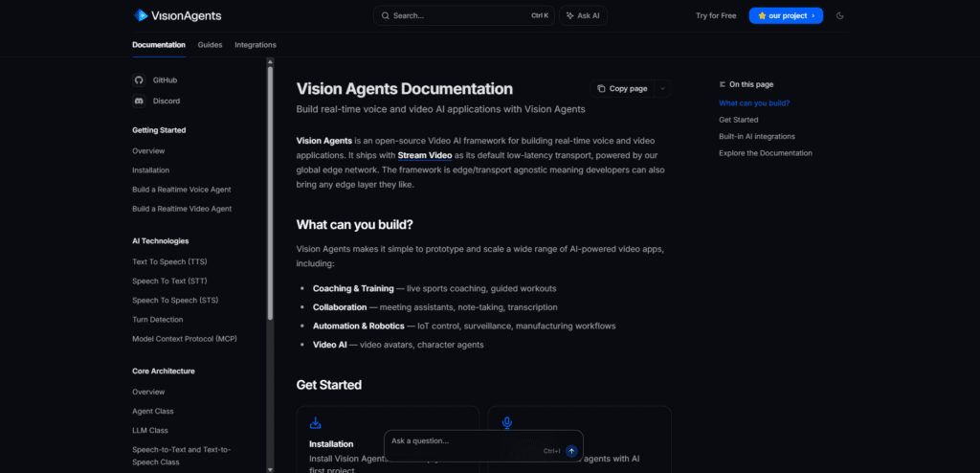Click the Search field

tap(464, 15)
